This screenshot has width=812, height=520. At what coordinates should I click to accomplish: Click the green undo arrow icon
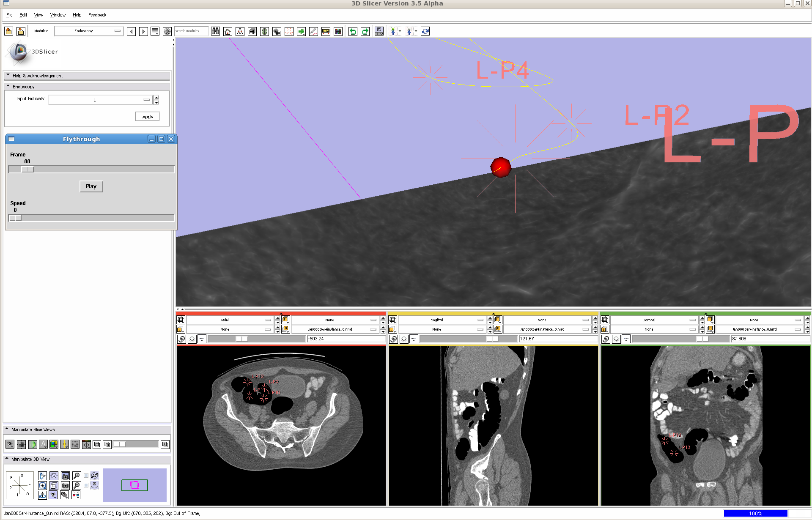point(353,31)
